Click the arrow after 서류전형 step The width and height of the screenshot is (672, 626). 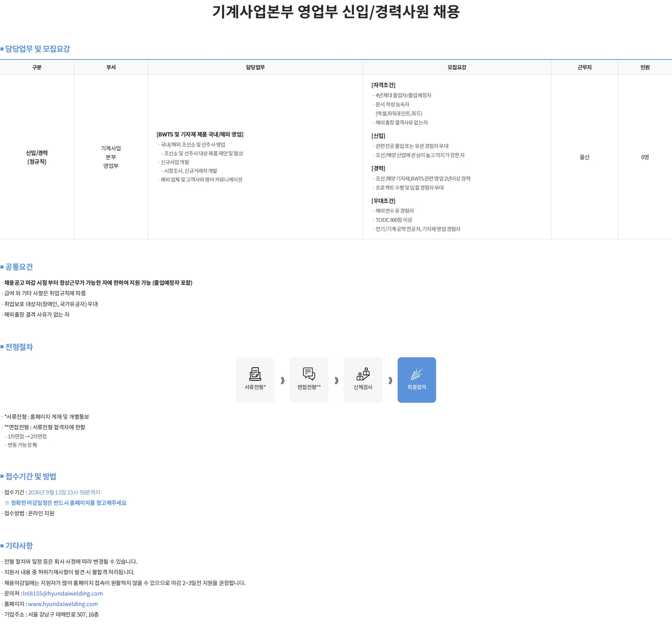pyautogui.click(x=282, y=380)
